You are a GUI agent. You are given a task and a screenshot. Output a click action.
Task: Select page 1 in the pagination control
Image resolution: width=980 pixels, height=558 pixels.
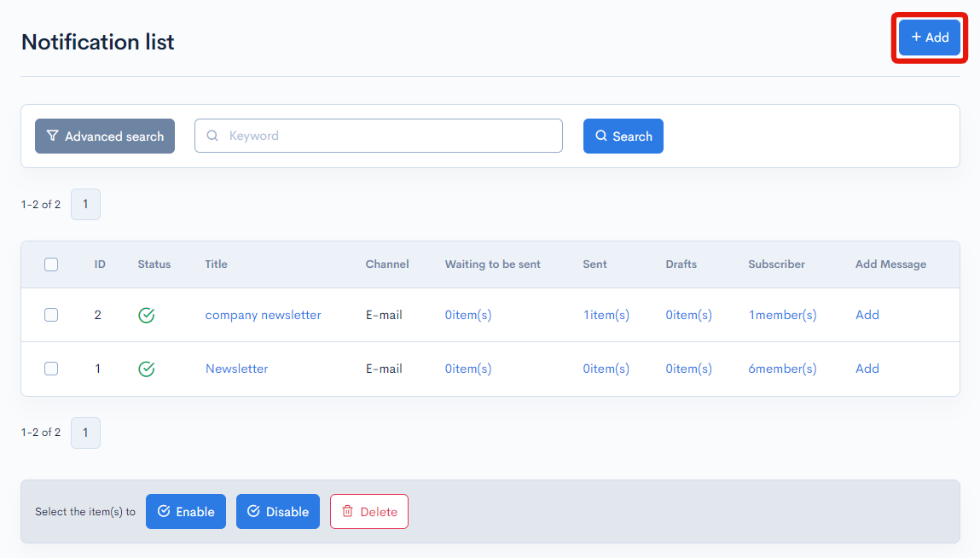click(x=85, y=204)
